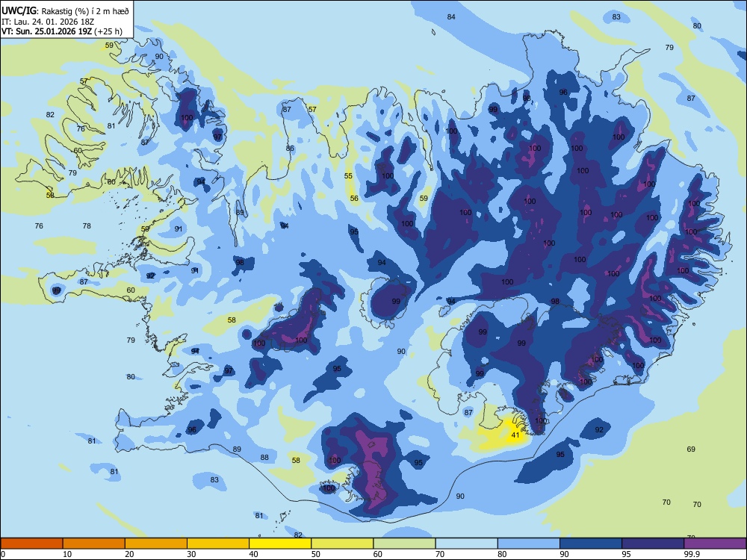Click the '78' value over the western sea
This screenshot has height=560, width=747.
tap(87, 225)
